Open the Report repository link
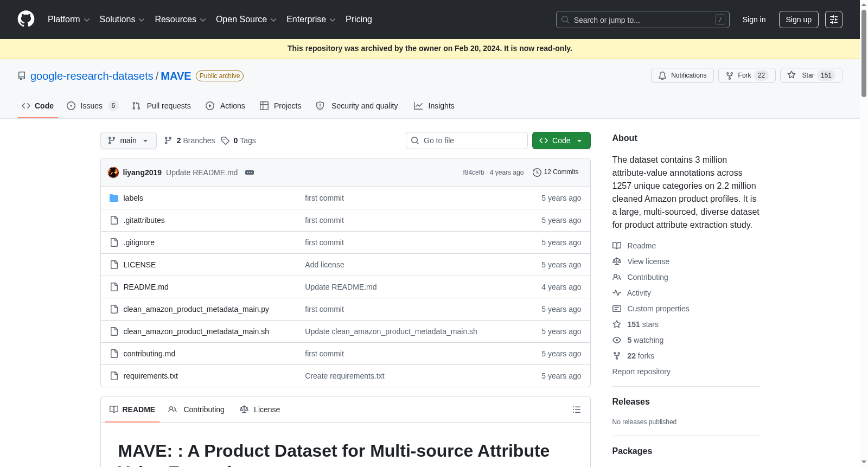Screen dimensions: 868x467 [641, 372]
